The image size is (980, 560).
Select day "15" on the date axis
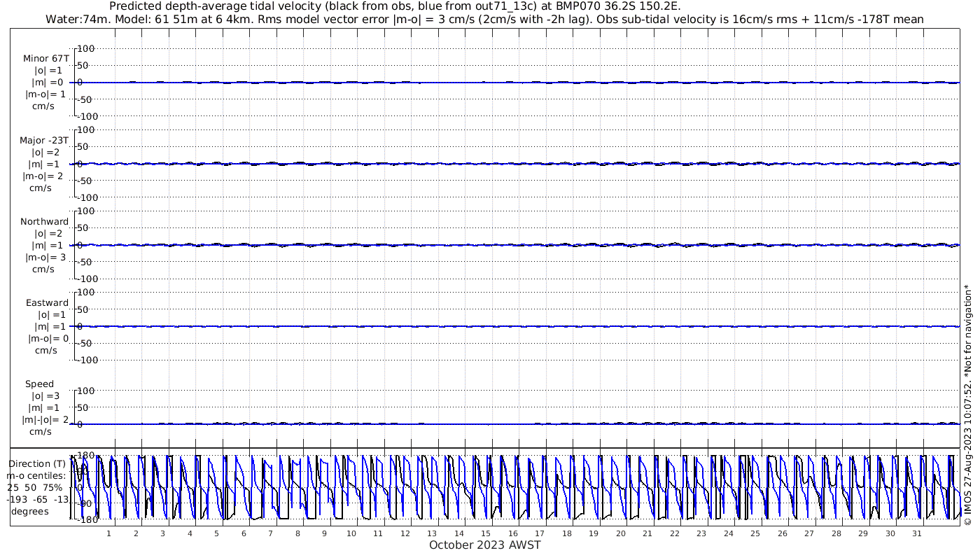pyautogui.click(x=486, y=533)
